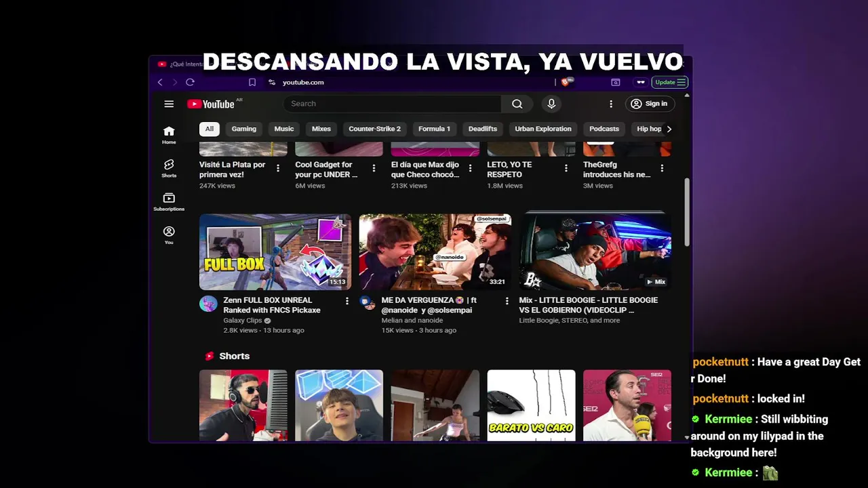Screen dimensions: 868x488
Task: Open the FULL BOX Fortnite thumbnail
Action: tap(275, 251)
